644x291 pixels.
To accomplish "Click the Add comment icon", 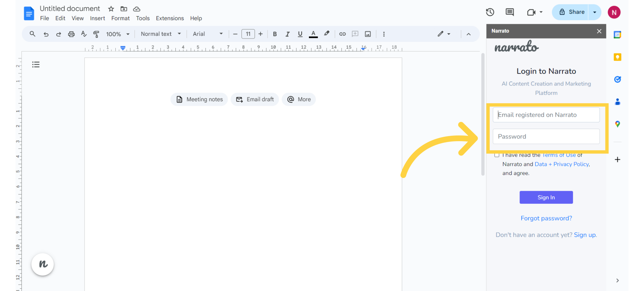I will tap(355, 34).
